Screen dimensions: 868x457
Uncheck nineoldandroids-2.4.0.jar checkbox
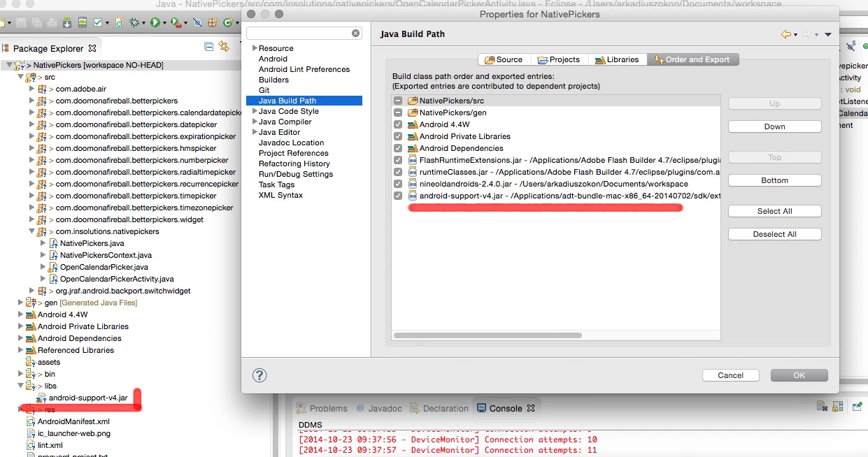[x=398, y=184]
